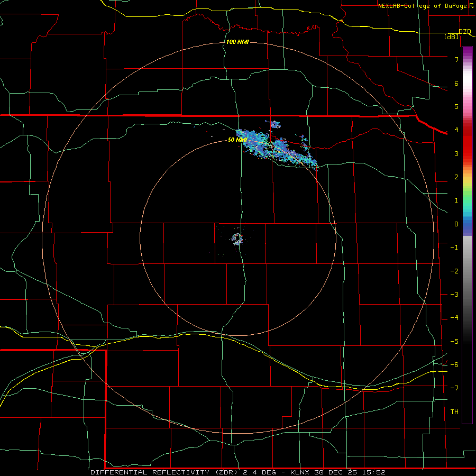Click the red segment of the color bar
Viewport: 476px width, 476px height.
[x=467, y=143]
